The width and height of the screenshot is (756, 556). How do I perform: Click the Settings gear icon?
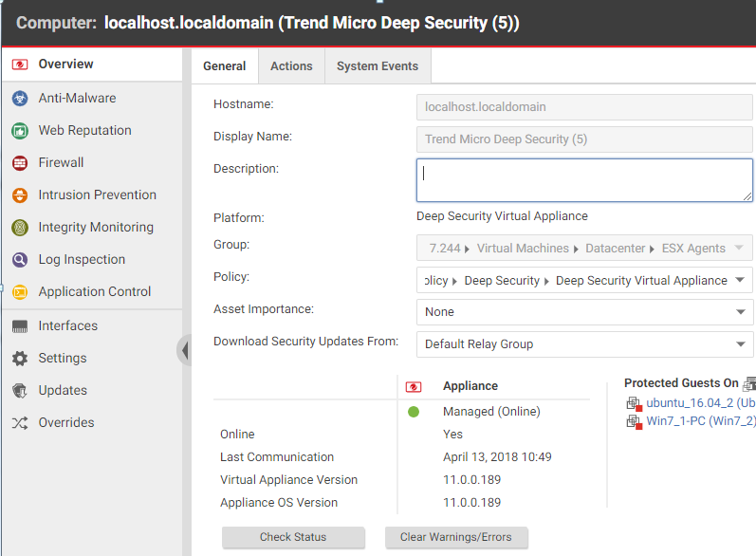coord(19,359)
